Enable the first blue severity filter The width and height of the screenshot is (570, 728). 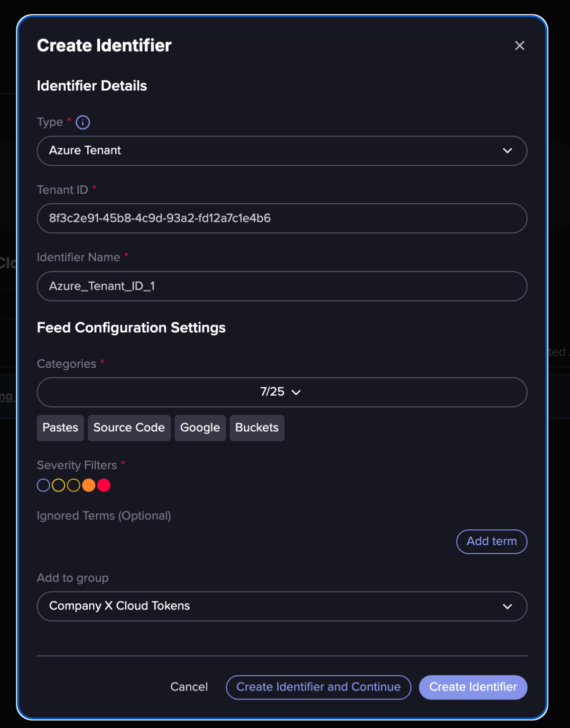click(x=43, y=485)
